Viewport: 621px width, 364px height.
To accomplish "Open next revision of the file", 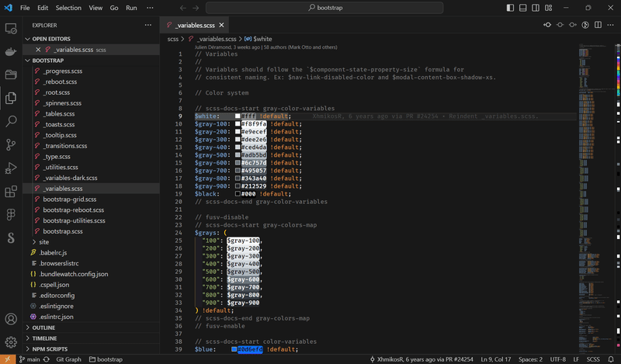I will tap(573, 25).
